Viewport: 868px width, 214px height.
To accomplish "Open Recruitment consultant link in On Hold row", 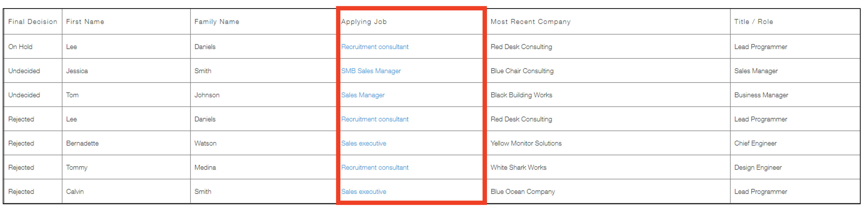I will pos(374,47).
